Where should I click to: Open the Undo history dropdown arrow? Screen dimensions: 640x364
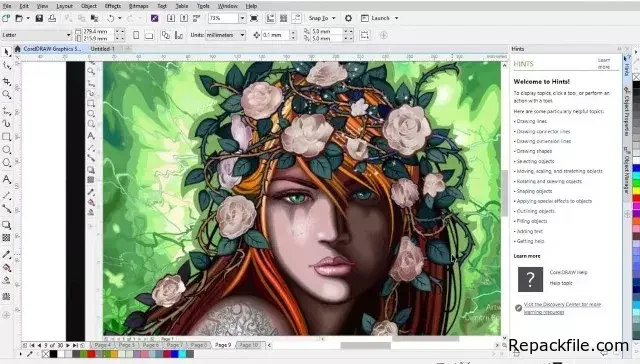(120, 18)
